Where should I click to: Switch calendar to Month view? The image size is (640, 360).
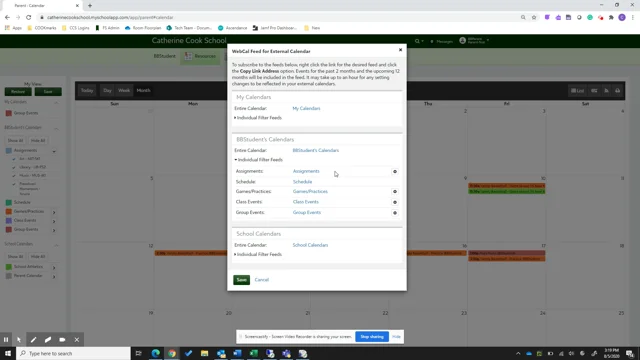coord(143,91)
